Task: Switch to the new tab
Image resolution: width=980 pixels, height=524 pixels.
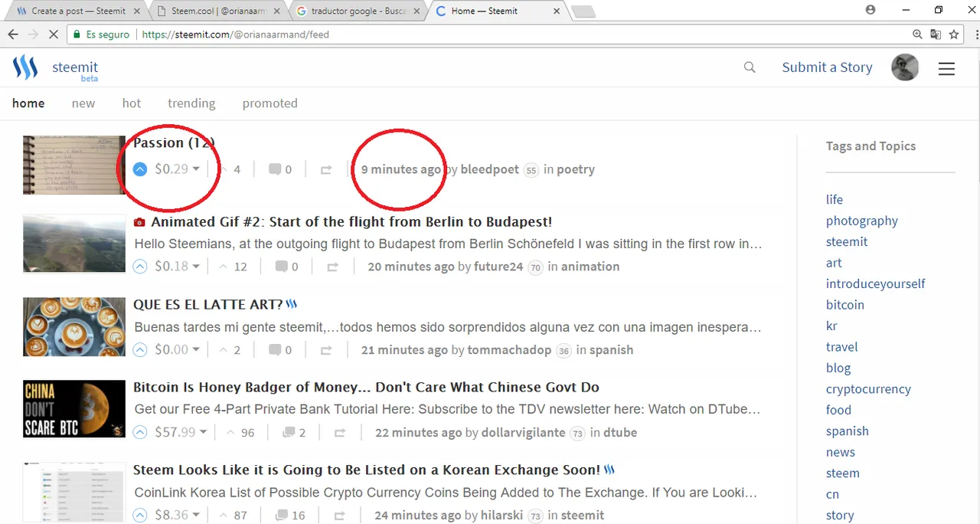Action: pos(83,103)
